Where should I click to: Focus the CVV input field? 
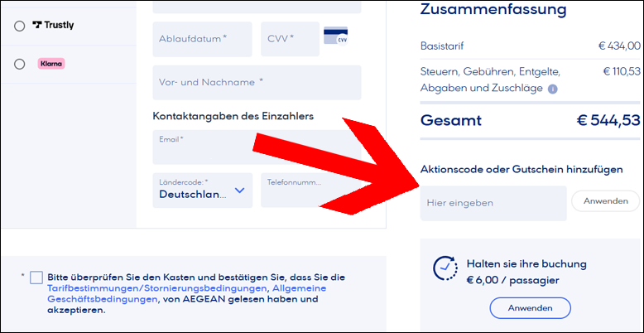290,39
